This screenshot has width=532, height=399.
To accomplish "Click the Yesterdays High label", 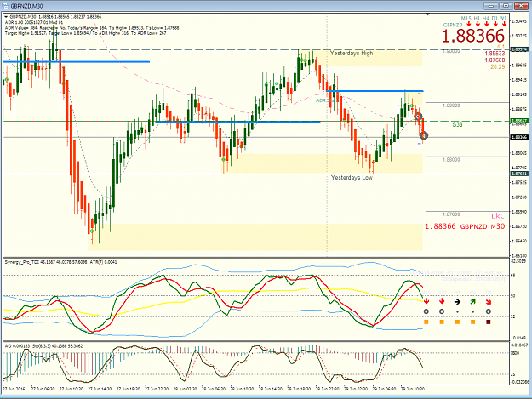I will point(352,54).
